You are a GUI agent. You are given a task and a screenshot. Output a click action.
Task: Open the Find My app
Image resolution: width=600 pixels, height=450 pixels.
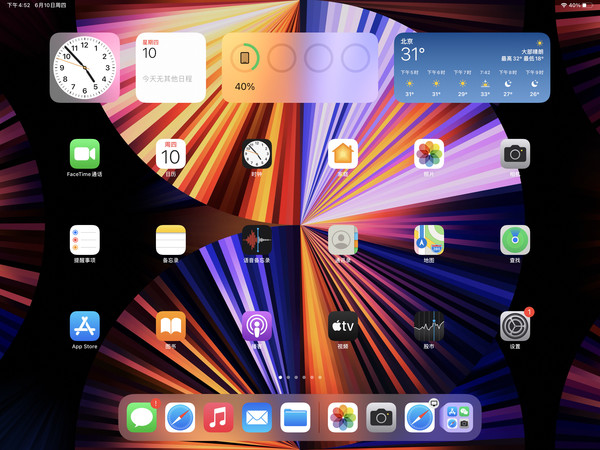coord(515,240)
